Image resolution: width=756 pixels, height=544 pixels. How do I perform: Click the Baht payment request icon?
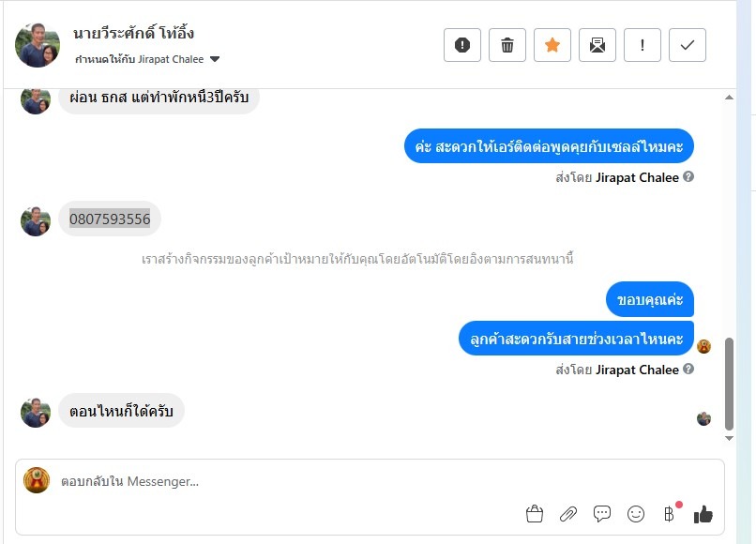pos(669,513)
